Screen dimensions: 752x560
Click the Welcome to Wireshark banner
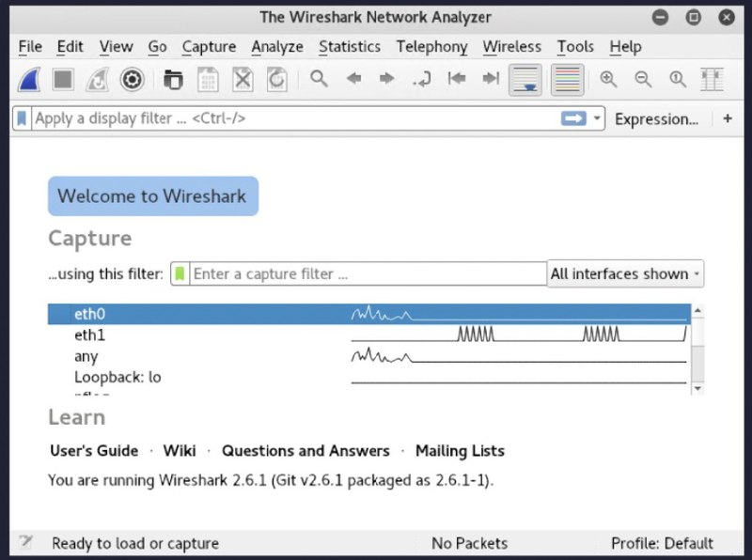coord(153,196)
